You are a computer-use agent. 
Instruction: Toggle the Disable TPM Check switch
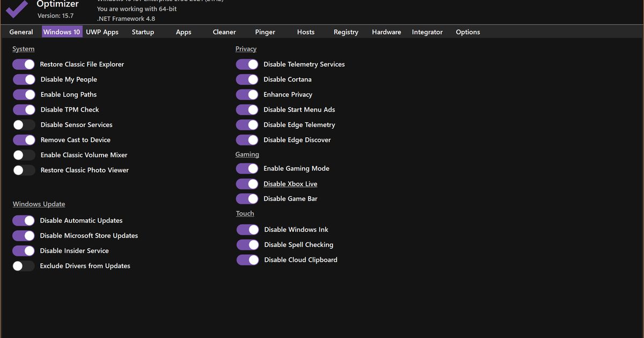click(x=24, y=110)
